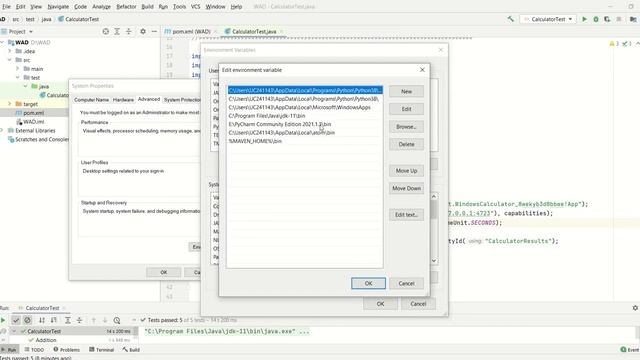Viewport: 640px width, 360px height.
Task: Open the Navigate menu
Action: pyautogui.click(x=58, y=7)
